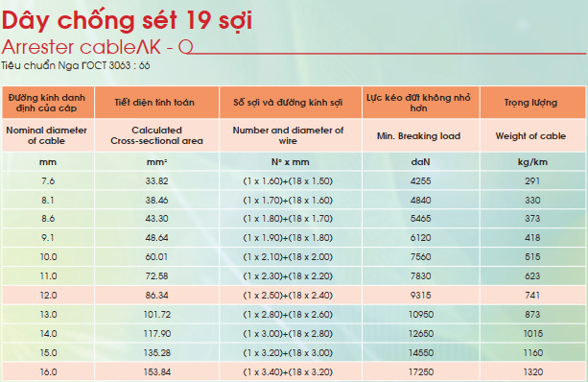Click the "Calculated Cross-sectional area" cell
Viewport: 588px width, 382px height.
[x=156, y=135]
